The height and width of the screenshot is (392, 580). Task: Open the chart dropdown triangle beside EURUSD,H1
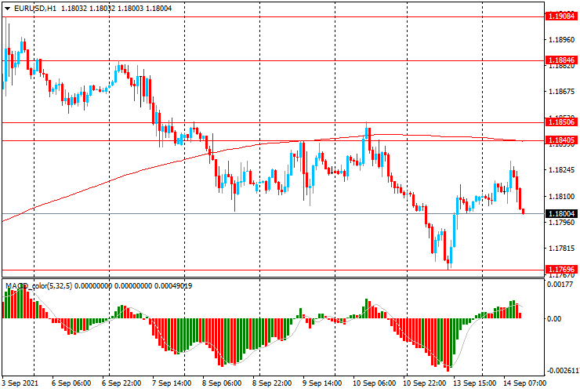[x=7, y=9]
